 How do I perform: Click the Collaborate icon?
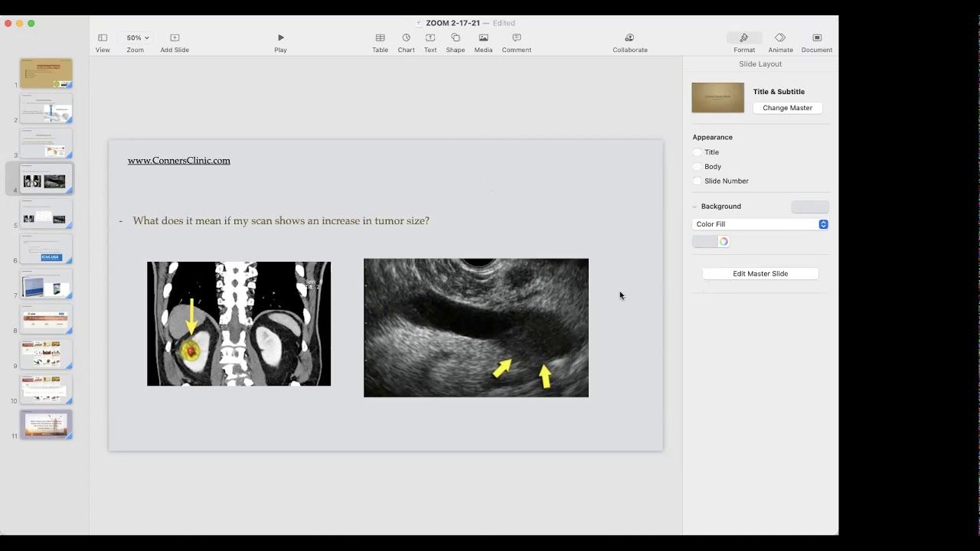pyautogui.click(x=629, y=37)
